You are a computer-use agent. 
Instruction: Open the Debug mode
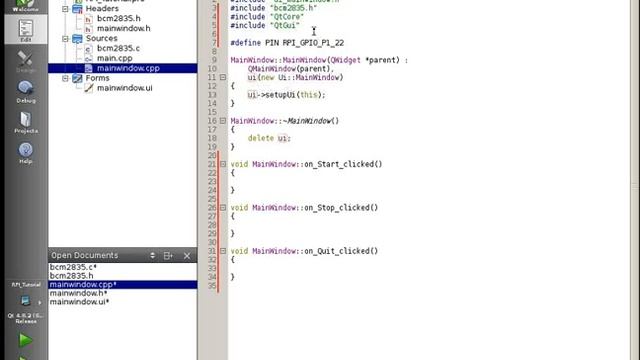point(25,91)
